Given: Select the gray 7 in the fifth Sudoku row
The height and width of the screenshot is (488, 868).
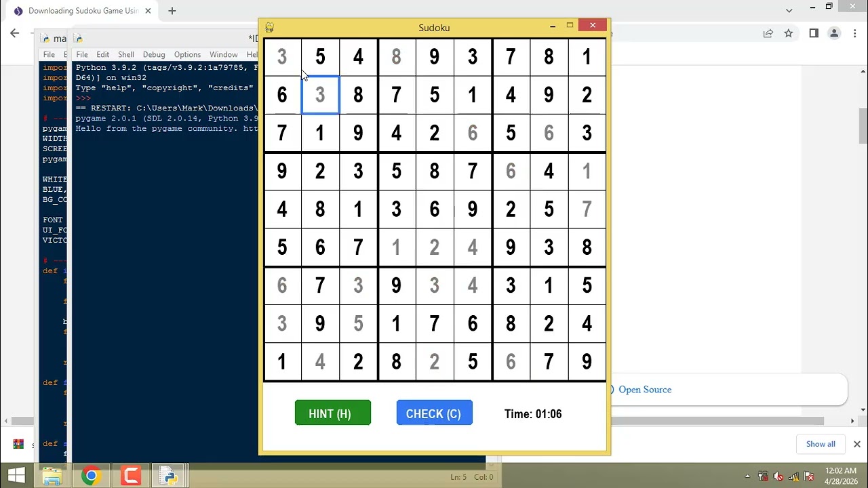Looking at the screenshot, I should [587, 209].
